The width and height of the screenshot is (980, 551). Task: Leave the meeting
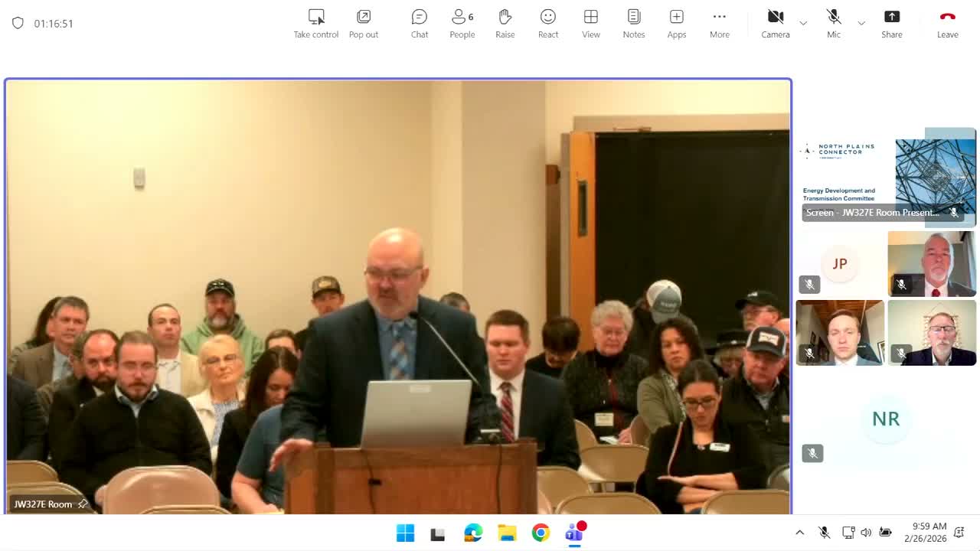pyautogui.click(x=948, y=24)
